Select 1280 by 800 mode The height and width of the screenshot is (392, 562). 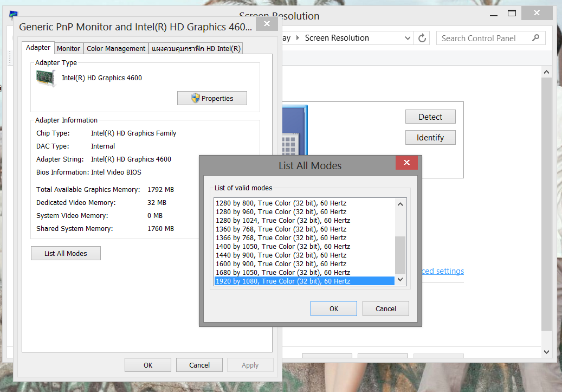point(304,203)
